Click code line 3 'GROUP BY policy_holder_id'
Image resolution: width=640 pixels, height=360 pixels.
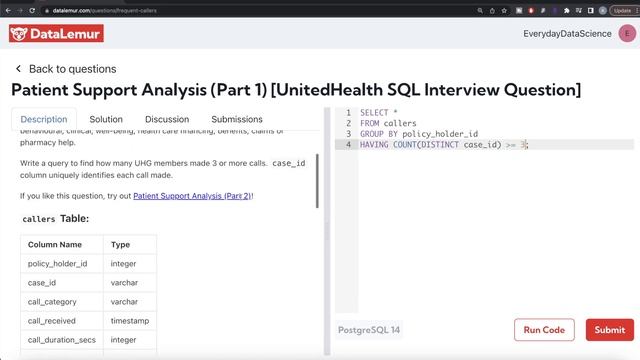click(x=419, y=134)
